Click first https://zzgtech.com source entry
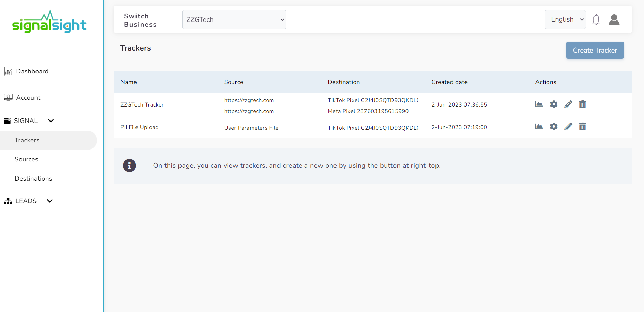644x312 pixels. (249, 100)
